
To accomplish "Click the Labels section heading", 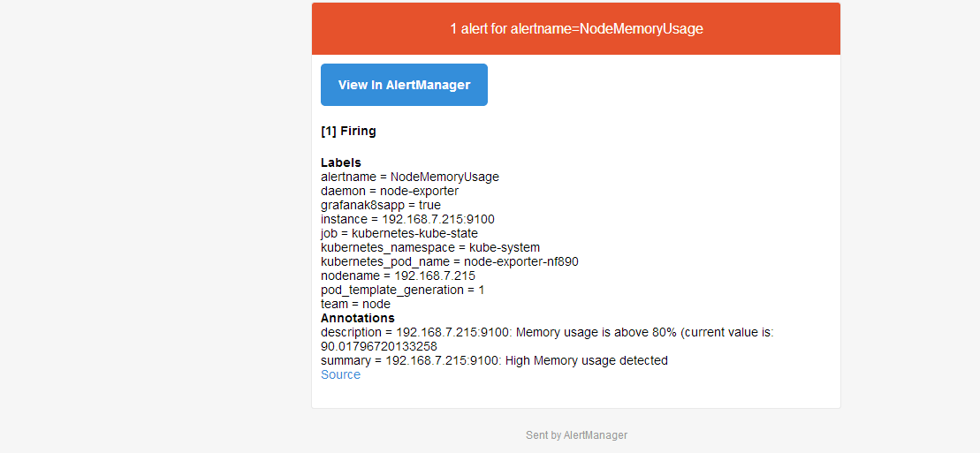I will (x=340, y=162).
